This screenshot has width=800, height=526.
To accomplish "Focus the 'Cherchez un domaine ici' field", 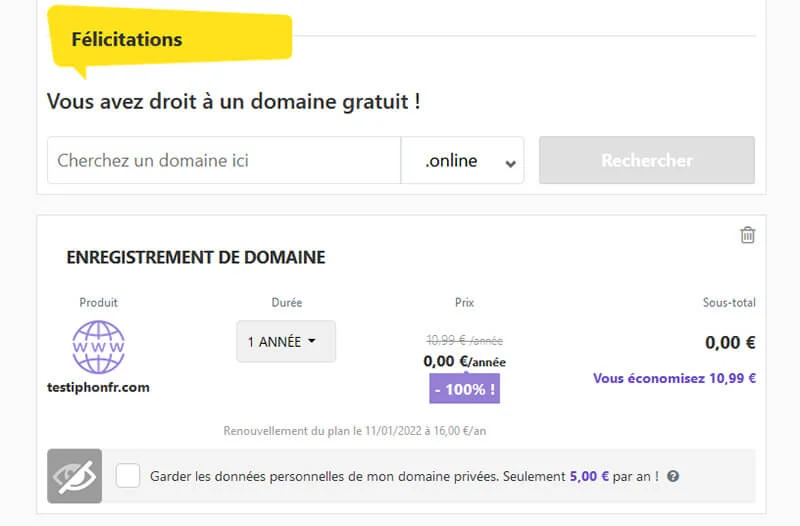I will click(224, 160).
